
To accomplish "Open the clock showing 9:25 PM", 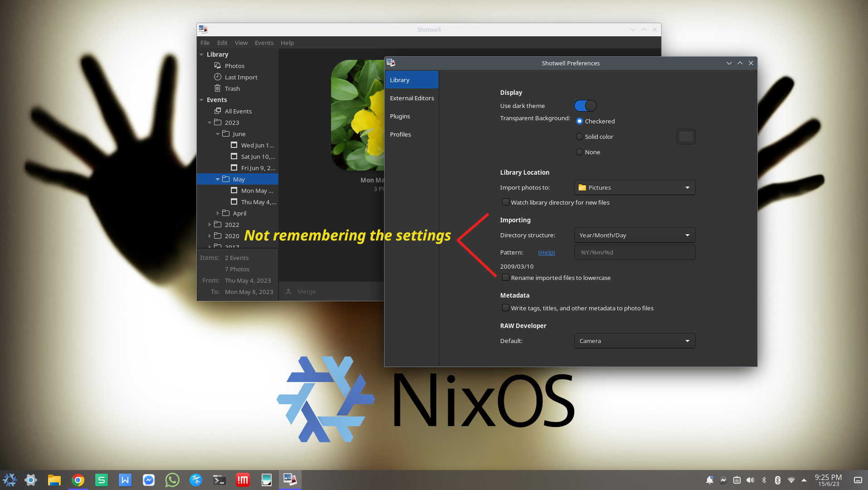I will (828, 480).
